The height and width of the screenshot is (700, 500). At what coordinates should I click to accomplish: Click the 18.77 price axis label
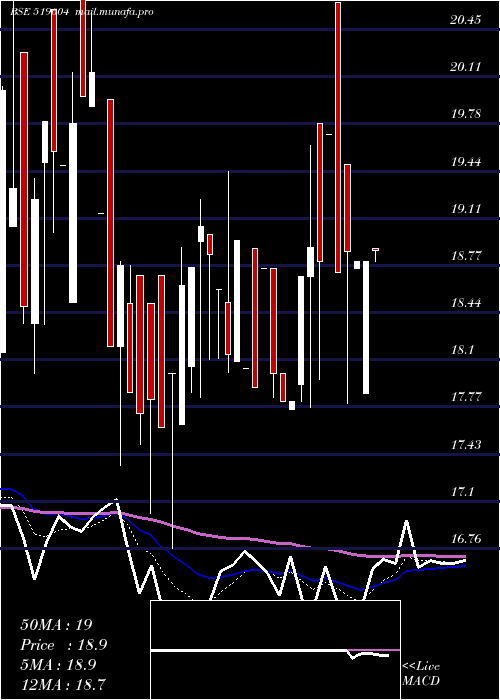466,256
